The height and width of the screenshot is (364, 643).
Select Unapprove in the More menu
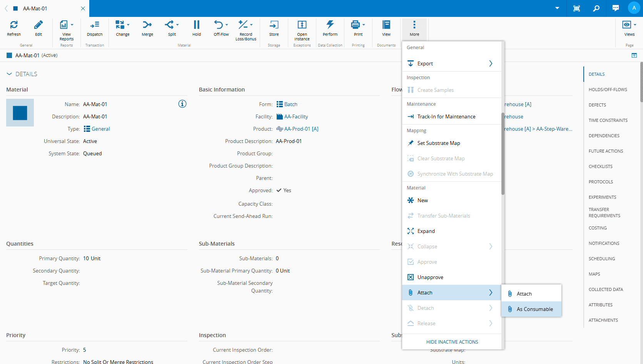pyautogui.click(x=430, y=277)
